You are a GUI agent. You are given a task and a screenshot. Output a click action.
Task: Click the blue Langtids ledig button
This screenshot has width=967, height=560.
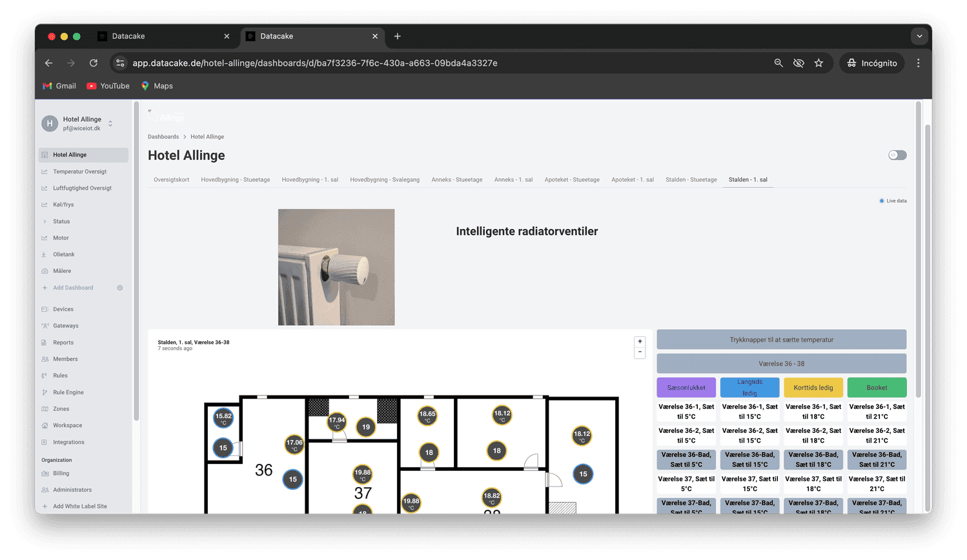click(x=749, y=388)
